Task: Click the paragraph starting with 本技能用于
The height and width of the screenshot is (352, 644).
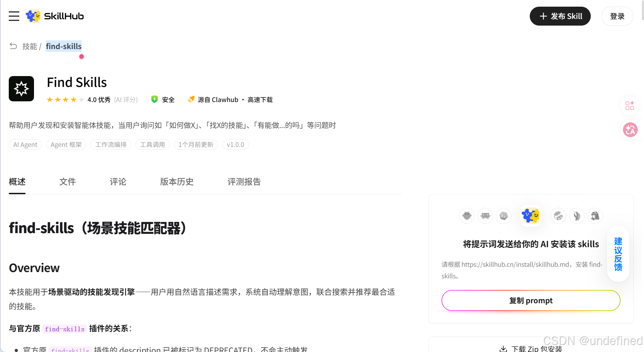Action: pos(202,299)
